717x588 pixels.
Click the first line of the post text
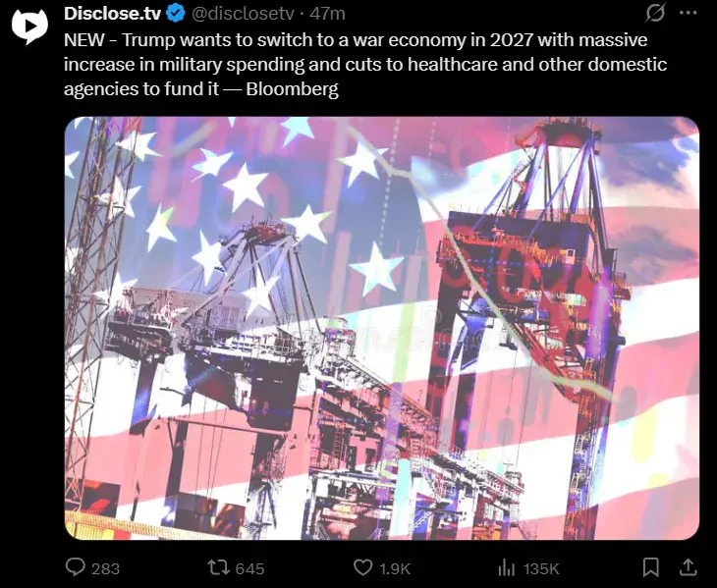356,40
